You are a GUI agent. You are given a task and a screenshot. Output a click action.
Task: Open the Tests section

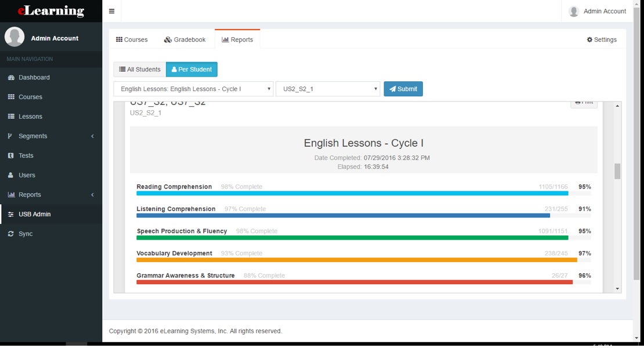coord(27,155)
